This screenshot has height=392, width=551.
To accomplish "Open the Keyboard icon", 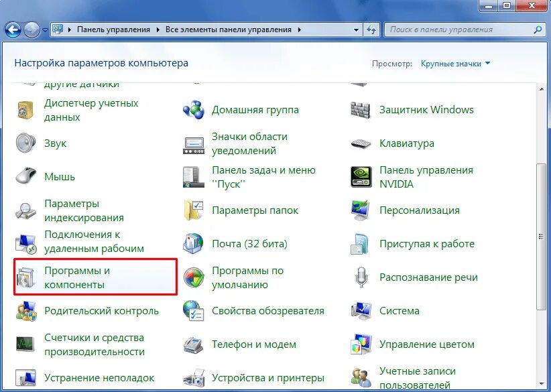I will click(x=361, y=143).
